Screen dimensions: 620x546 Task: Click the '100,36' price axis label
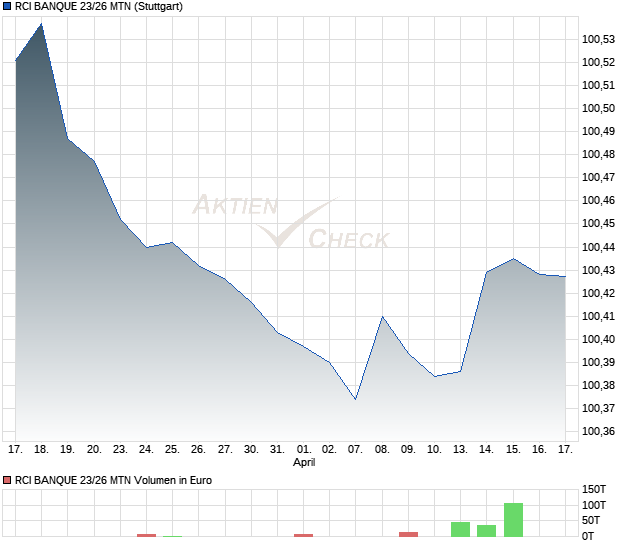[x=598, y=431]
